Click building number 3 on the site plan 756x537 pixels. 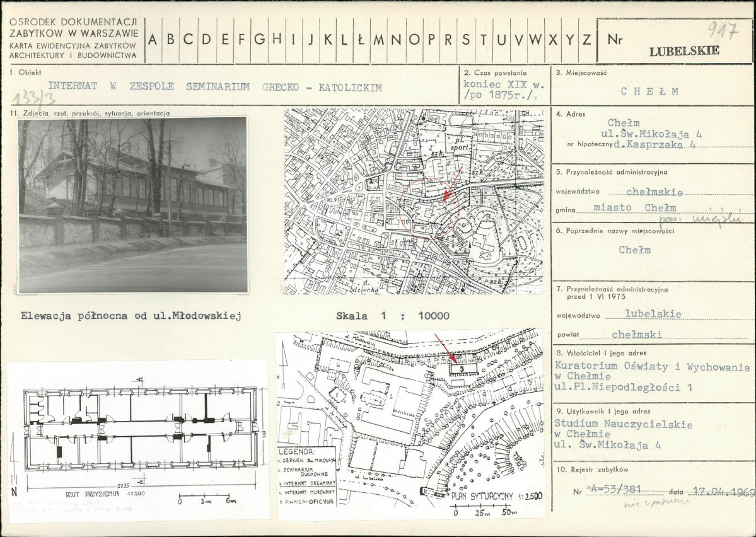[462, 368]
